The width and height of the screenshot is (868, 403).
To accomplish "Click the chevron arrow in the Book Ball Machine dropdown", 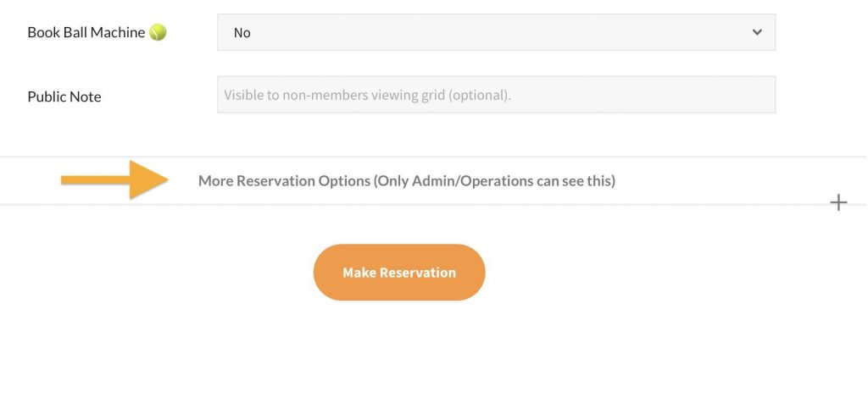I will 757,32.
